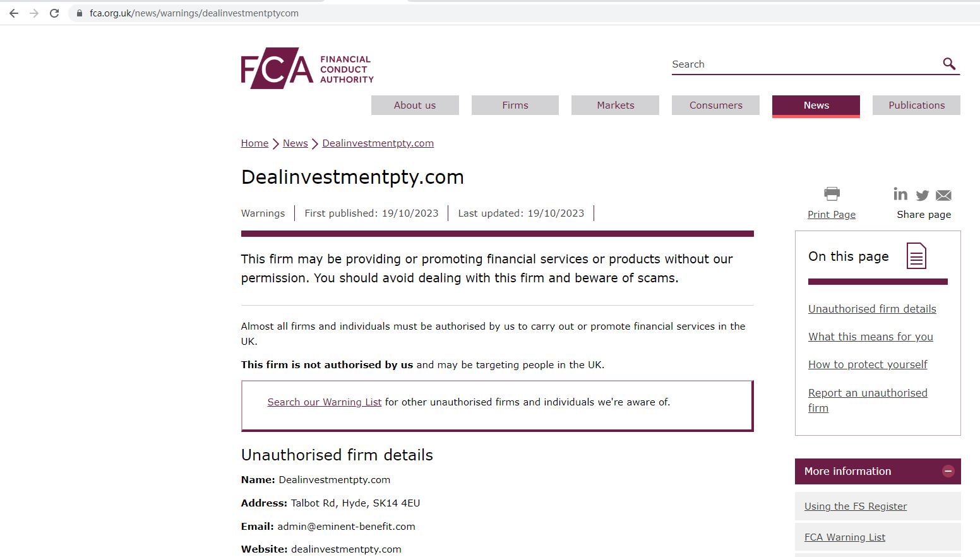Collapse the More information panel

[x=948, y=471]
